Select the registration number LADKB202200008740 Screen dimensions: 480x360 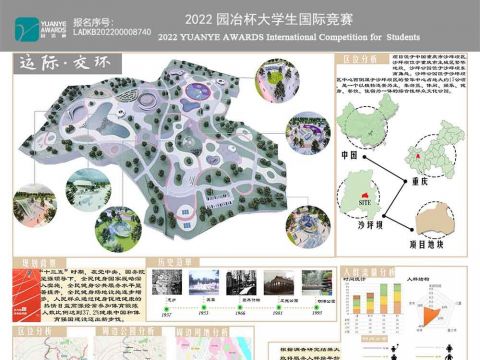click(112, 32)
